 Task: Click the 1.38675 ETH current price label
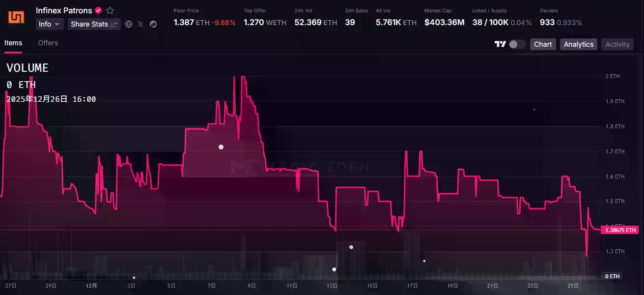[620, 230]
